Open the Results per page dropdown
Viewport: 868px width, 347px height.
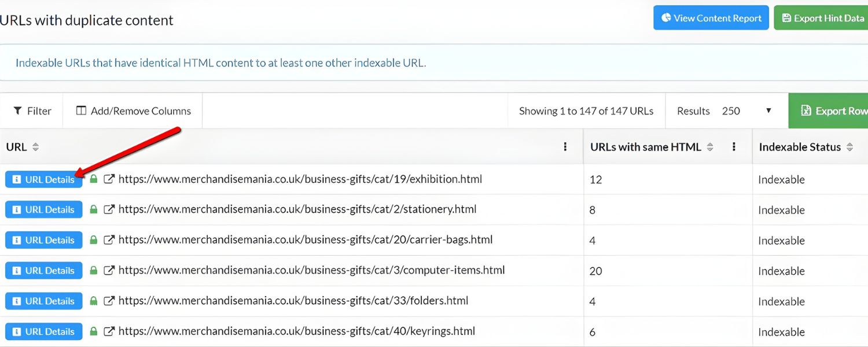tap(746, 110)
